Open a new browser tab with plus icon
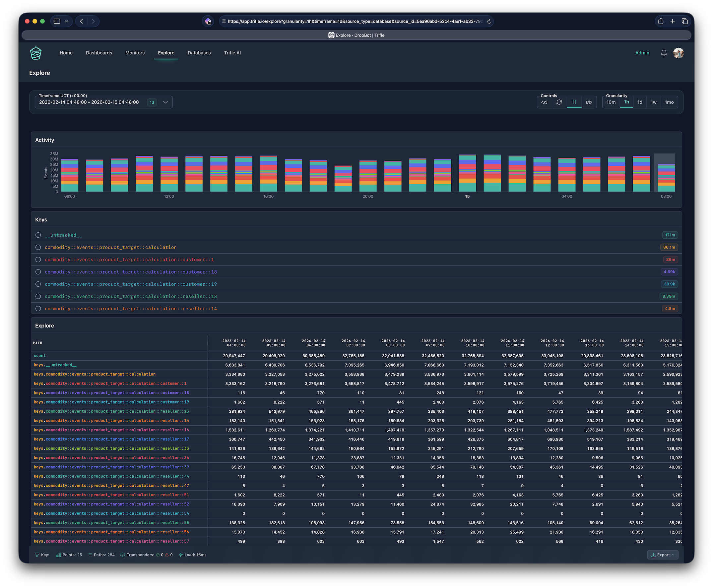This screenshot has height=588, width=713. coord(673,21)
